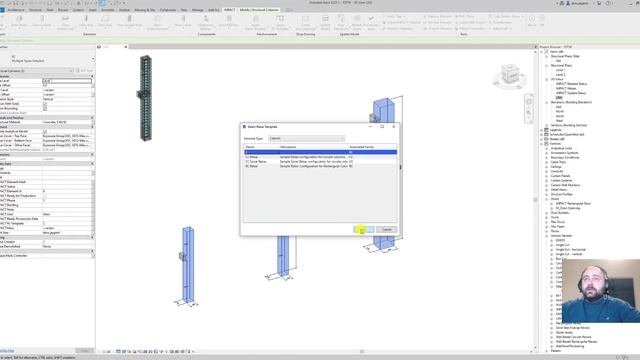The width and height of the screenshot is (640, 360).
Task: Open the steering wheel on the navigation bar
Action: (529, 101)
